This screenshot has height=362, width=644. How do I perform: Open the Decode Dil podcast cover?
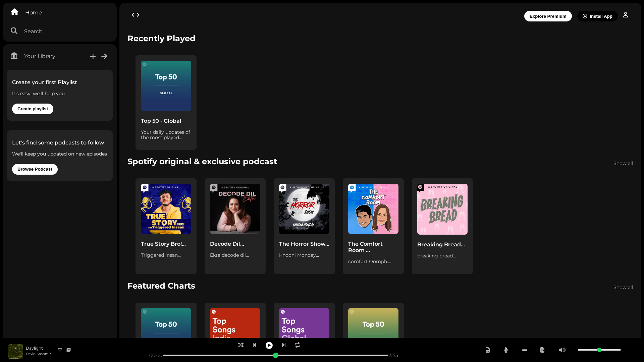(x=235, y=209)
